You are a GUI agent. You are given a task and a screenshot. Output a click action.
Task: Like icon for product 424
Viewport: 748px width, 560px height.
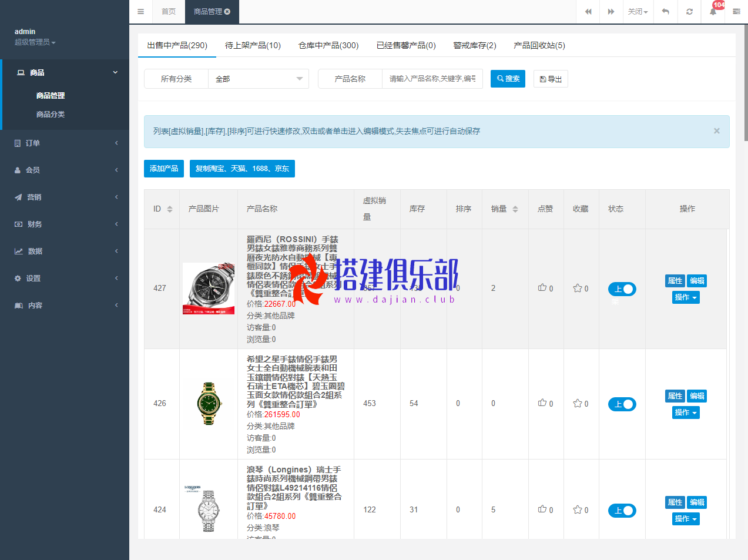click(x=542, y=509)
